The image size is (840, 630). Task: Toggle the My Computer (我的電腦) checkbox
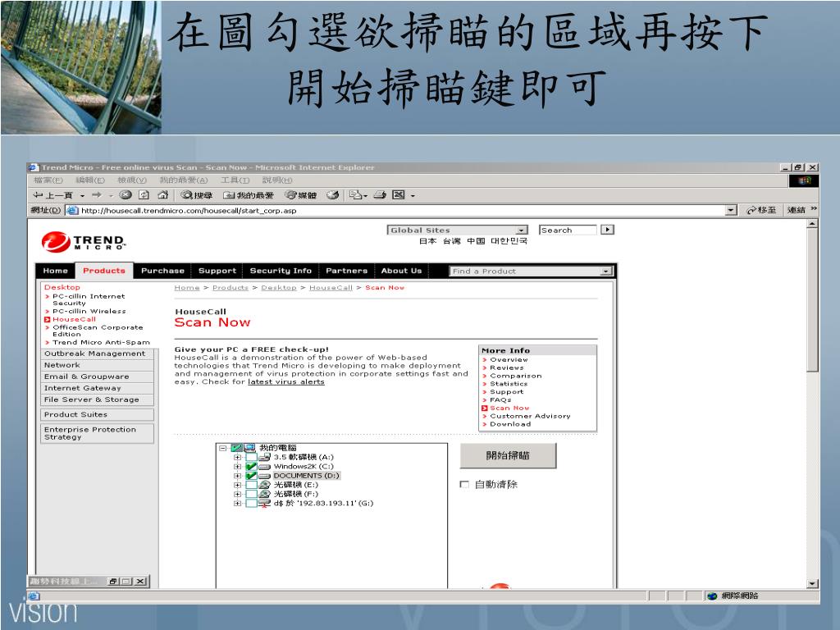[237, 448]
